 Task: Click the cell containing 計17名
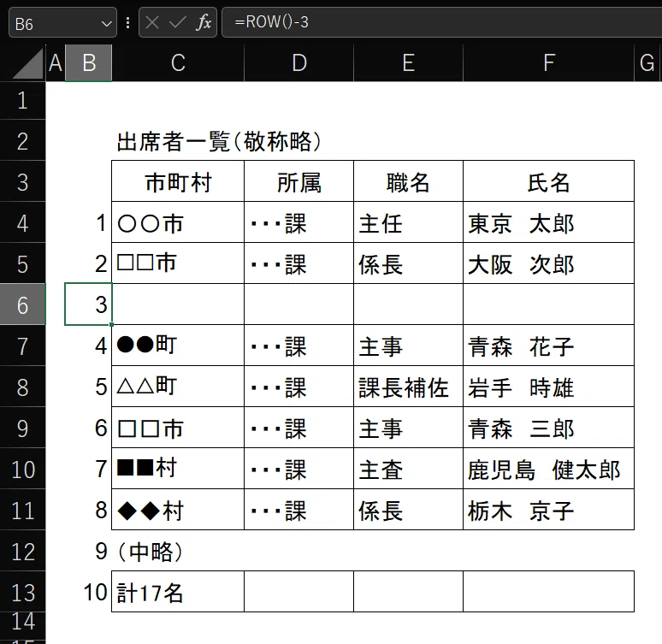(x=178, y=592)
